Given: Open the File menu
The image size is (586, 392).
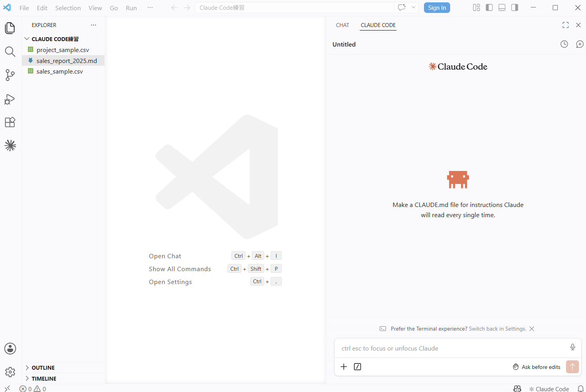Looking at the screenshot, I should click(24, 8).
